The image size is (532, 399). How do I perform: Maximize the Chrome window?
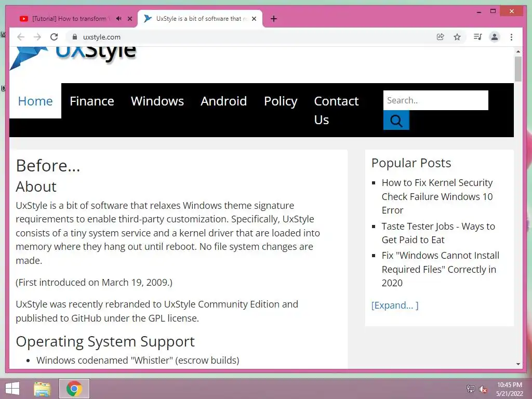pos(493,11)
